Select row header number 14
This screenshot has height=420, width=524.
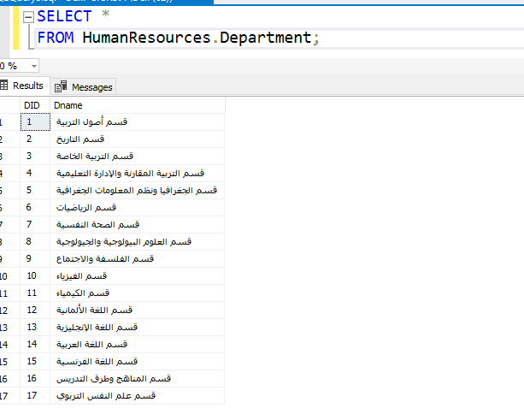coord(9,345)
